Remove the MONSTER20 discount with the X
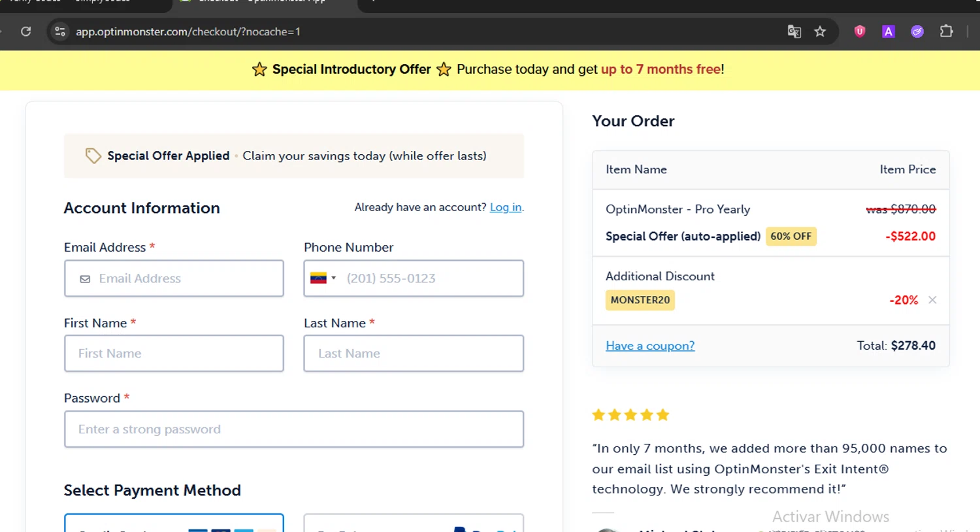 pyautogui.click(x=932, y=300)
